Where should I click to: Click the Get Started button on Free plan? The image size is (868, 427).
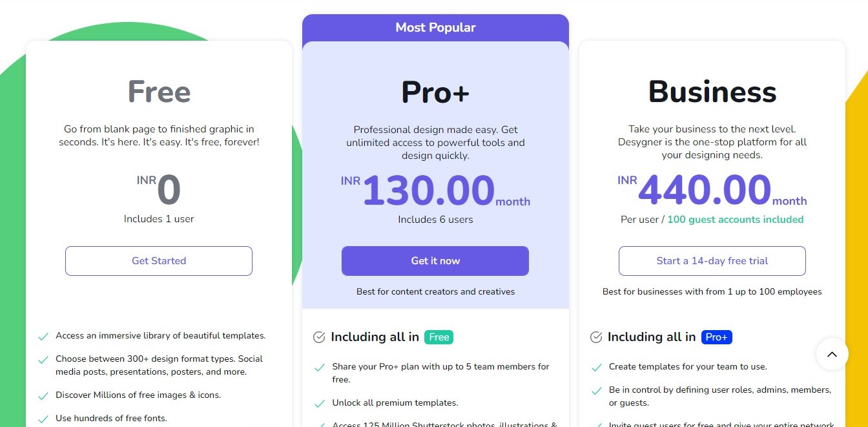tap(159, 261)
